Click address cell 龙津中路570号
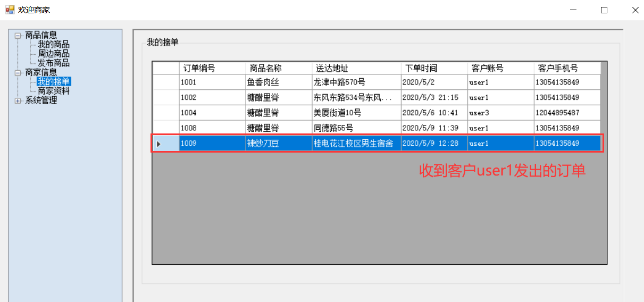 click(356, 82)
